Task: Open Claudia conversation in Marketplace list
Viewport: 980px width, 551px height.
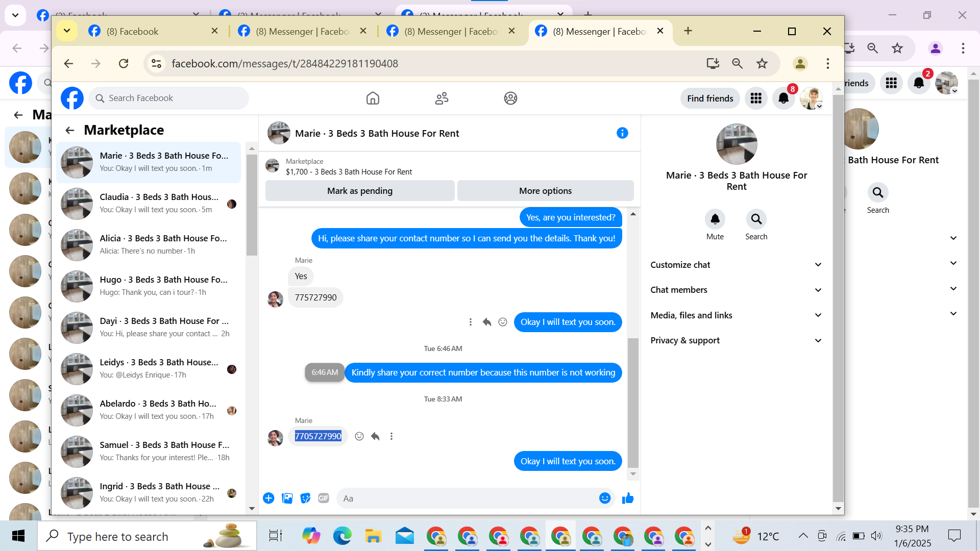Action: [148, 203]
